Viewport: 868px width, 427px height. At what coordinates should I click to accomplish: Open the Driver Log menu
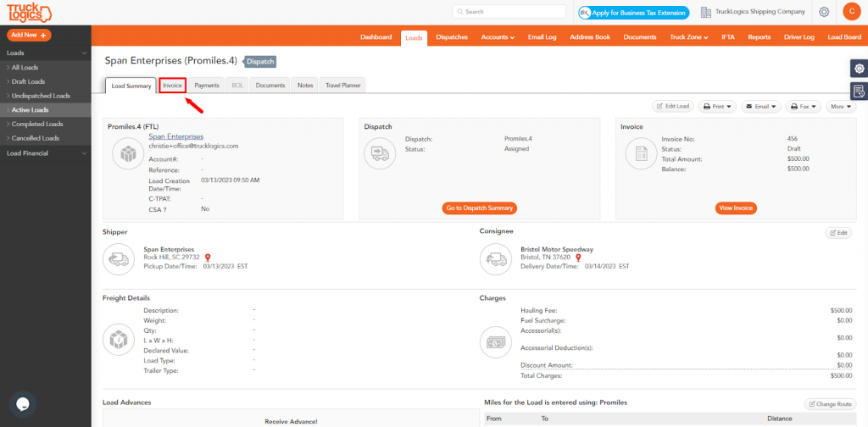pyautogui.click(x=798, y=37)
